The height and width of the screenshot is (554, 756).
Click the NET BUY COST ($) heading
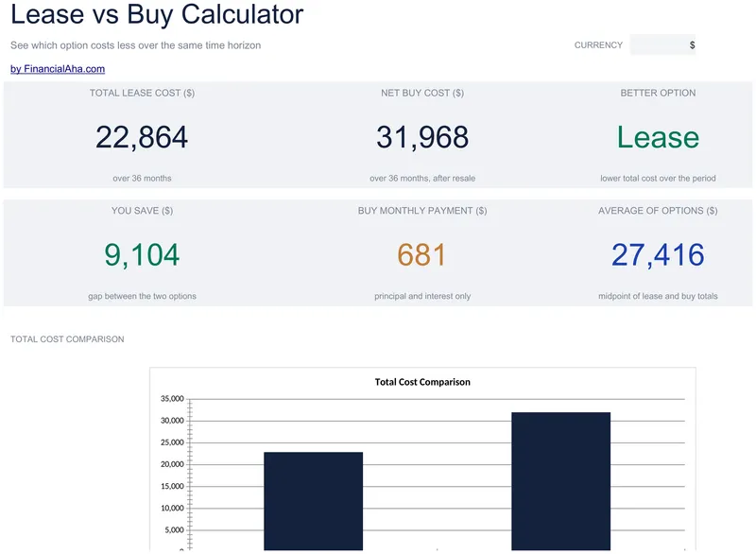[x=422, y=93]
